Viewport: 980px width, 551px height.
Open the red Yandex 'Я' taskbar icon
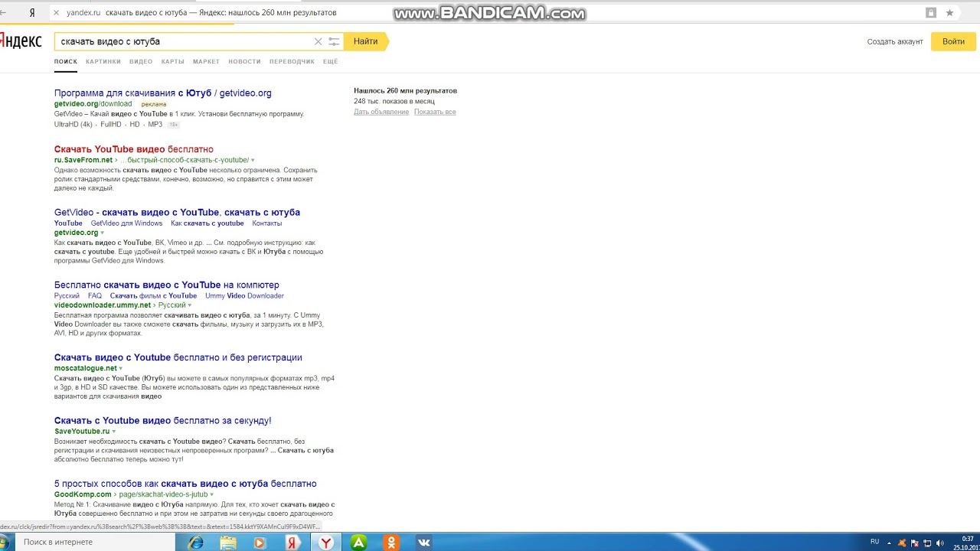pos(292,543)
